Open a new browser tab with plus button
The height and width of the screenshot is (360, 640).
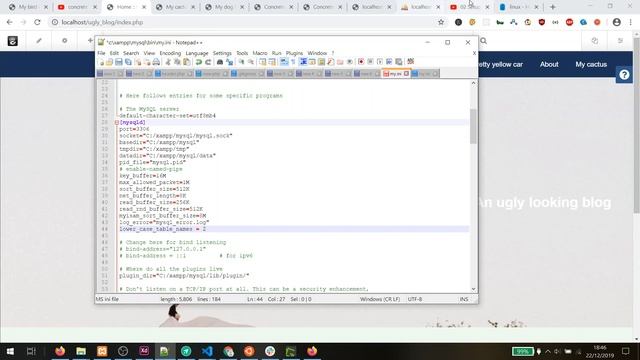tap(553, 7)
